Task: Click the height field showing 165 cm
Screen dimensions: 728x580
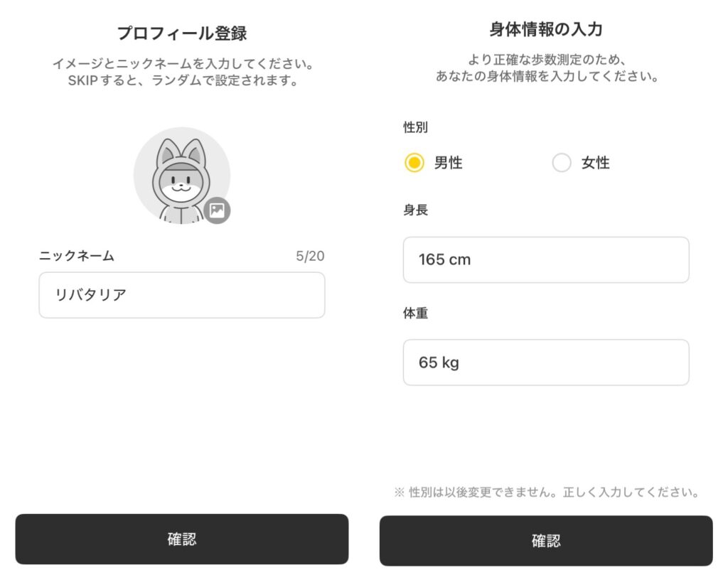Action: pos(546,259)
